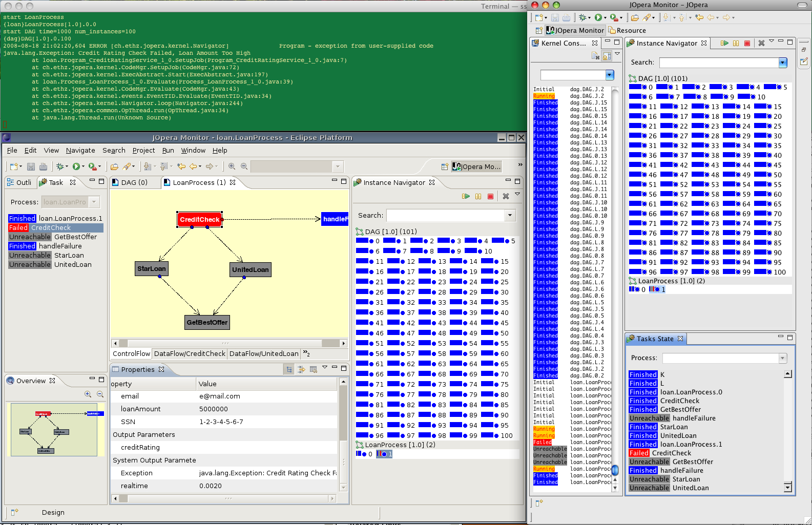Select Failed CreditCheck row in Task panel
Screen dimensions: 812x525
(56, 227)
